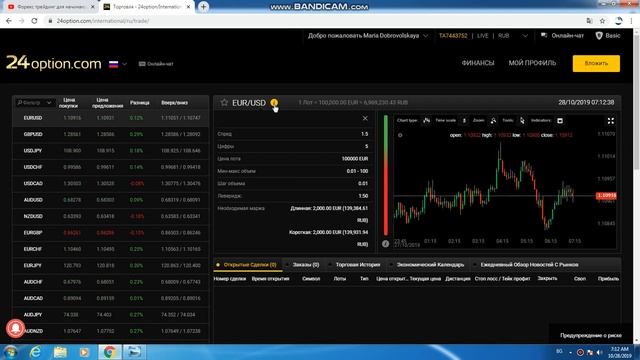Viewport: 640px width, 360px height.
Task: Select the GBPUSD row
Action: (x=110, y=134)
